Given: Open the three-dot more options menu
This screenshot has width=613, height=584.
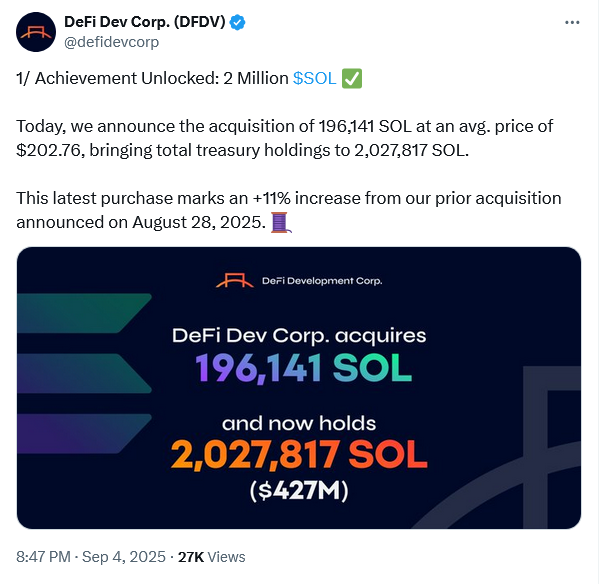Looking at the screenshot, I should 571,21.
